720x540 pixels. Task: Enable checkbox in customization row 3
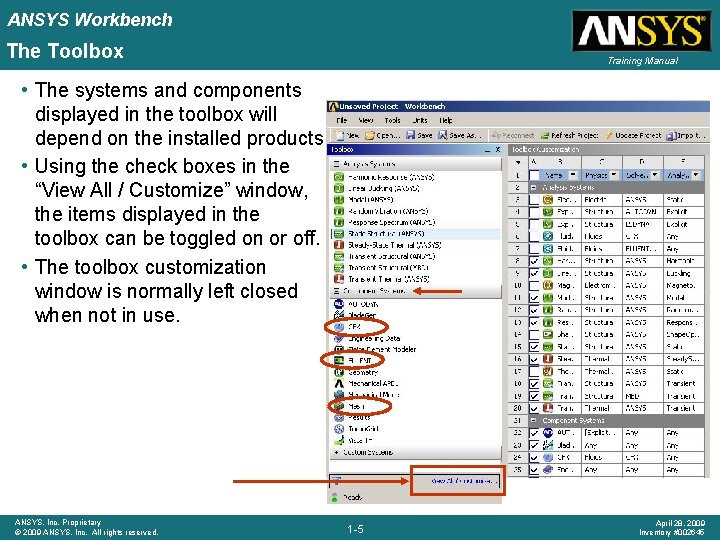click(534, 200)
